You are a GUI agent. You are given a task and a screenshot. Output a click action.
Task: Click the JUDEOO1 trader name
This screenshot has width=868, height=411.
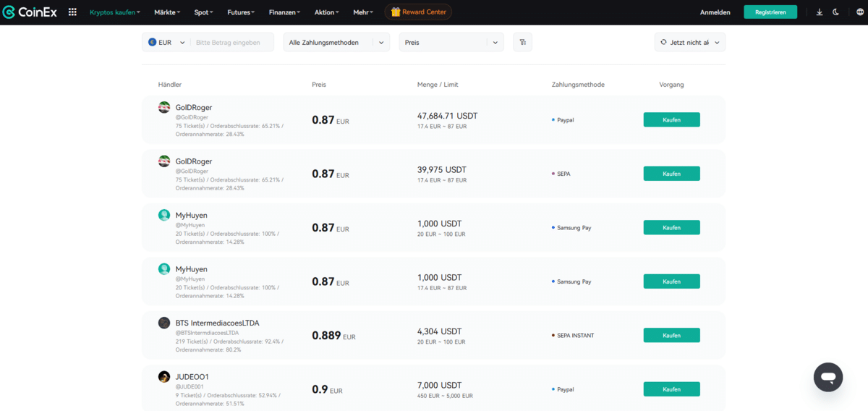coord(192,377)
